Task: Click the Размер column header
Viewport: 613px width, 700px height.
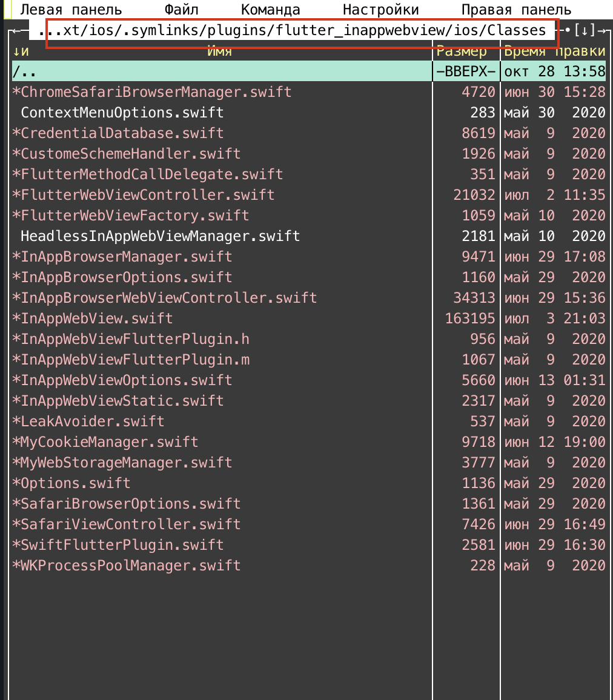Action: [x=461, y=51]
